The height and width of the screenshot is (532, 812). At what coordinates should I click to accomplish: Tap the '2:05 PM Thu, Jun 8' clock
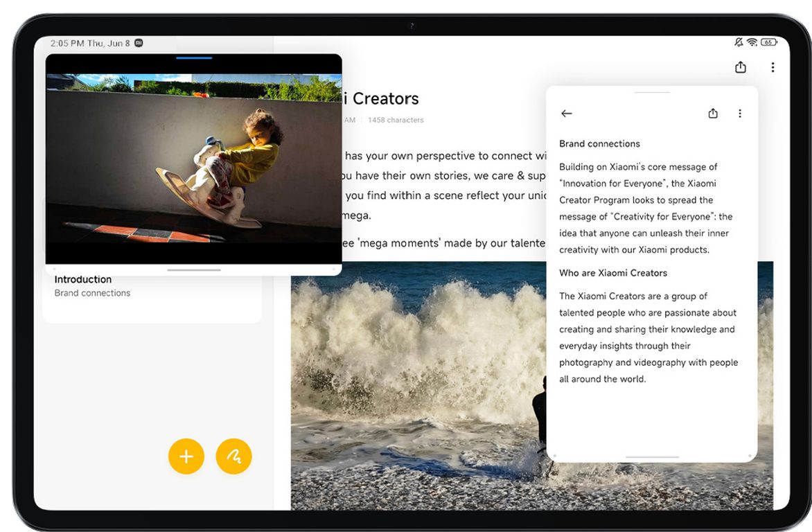coord(90,43)
